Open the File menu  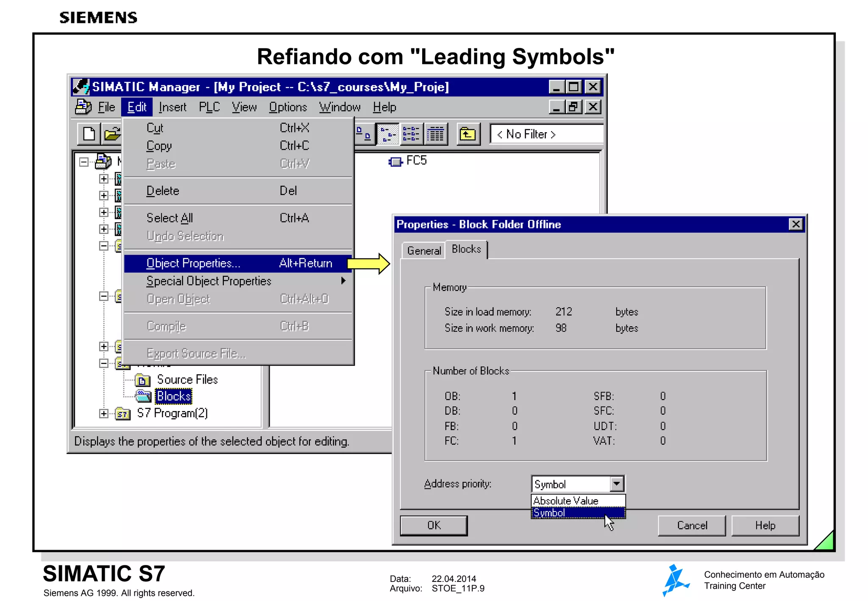[106, 107]
